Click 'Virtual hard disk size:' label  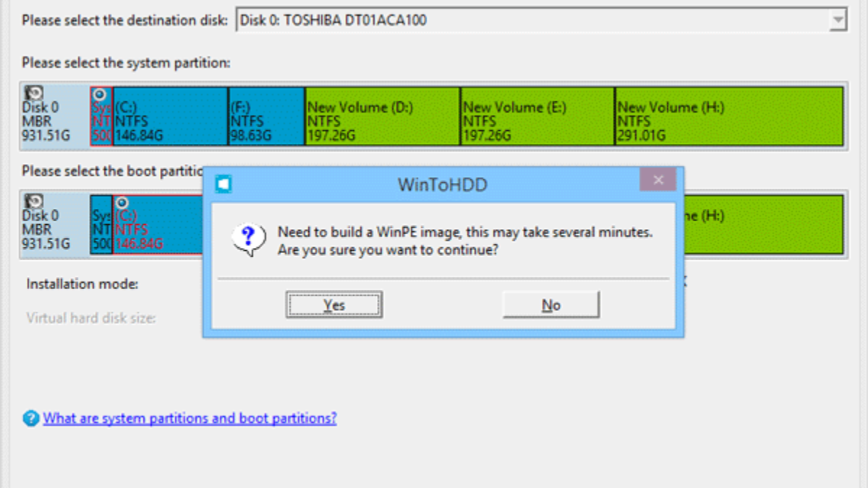(91, 317)
